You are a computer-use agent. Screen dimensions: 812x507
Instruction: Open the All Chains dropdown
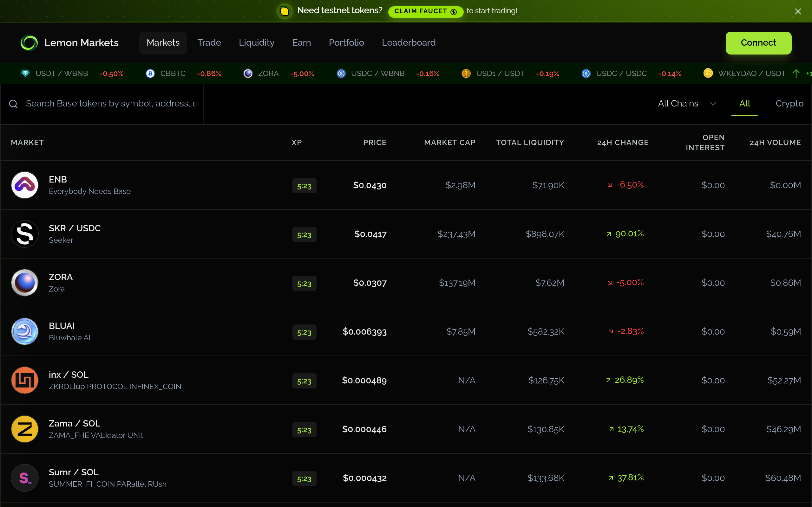[x=686, y=104]
